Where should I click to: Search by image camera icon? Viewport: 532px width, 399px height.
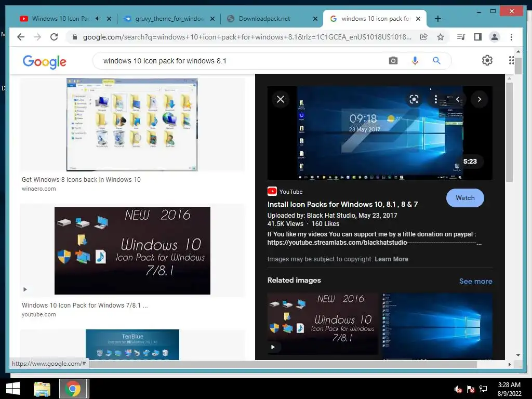click(393, 61)
